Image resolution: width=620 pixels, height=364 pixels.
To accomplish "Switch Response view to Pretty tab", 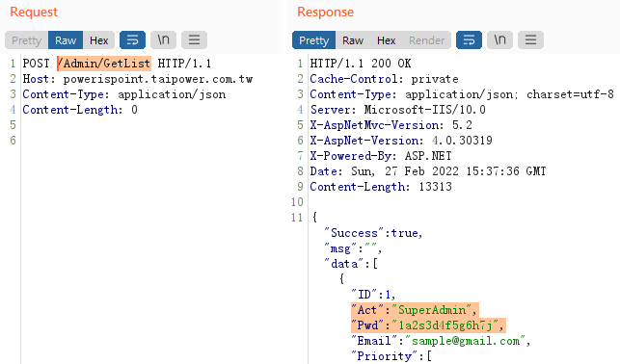I will (314, 40).
